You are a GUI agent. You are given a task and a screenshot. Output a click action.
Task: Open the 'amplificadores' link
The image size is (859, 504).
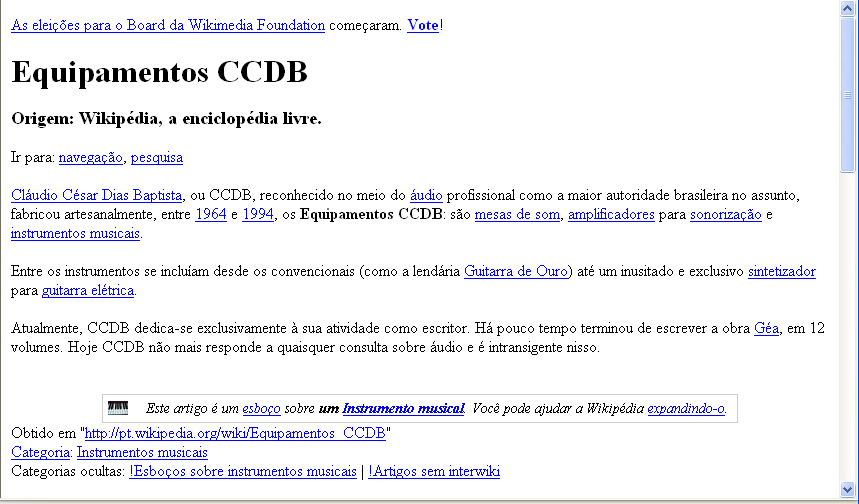[611, 214]
